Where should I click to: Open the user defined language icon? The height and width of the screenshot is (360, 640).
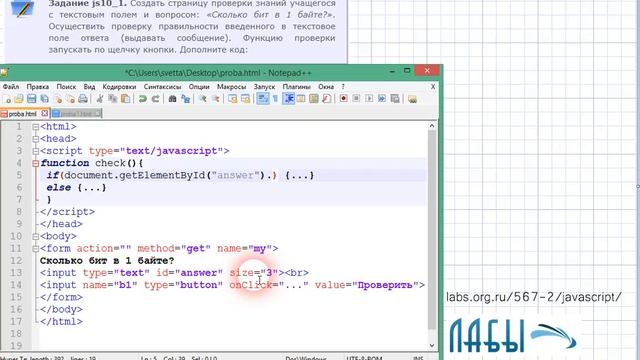tap(301, 99)
